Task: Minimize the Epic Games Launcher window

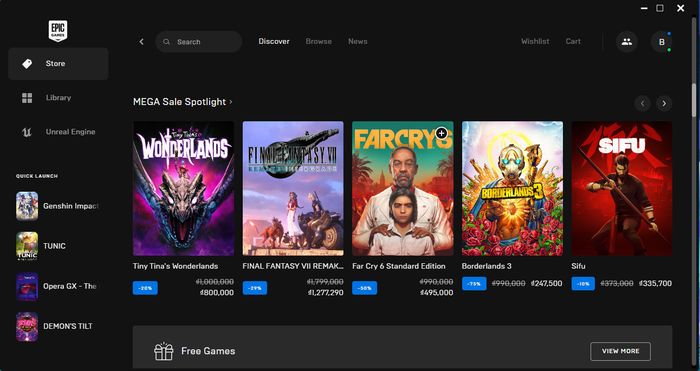Action: pos(644,8)
